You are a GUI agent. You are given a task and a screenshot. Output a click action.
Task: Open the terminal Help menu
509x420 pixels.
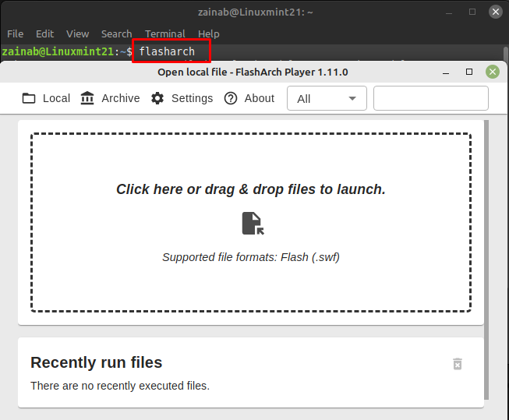[209, 34]
